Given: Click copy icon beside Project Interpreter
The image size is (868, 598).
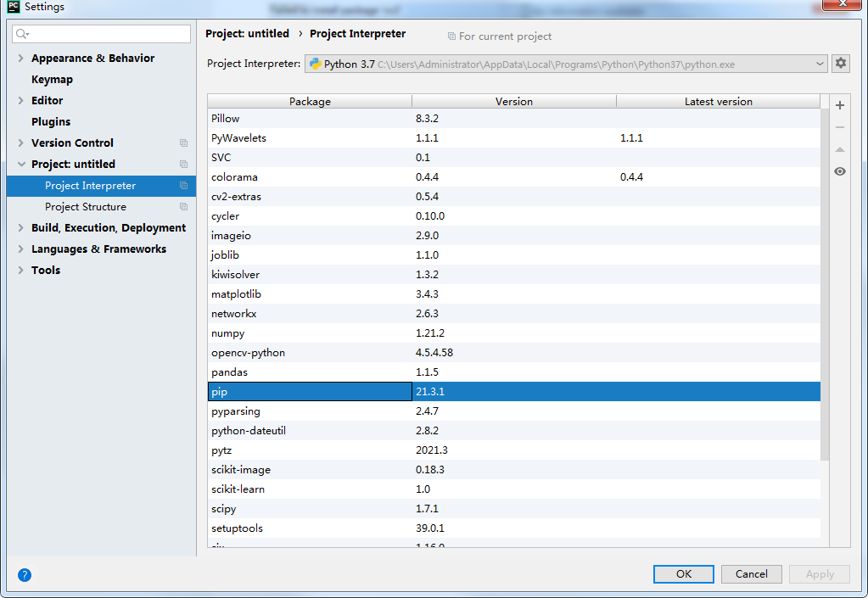Looking at the screenshot, I should point(184,185).
